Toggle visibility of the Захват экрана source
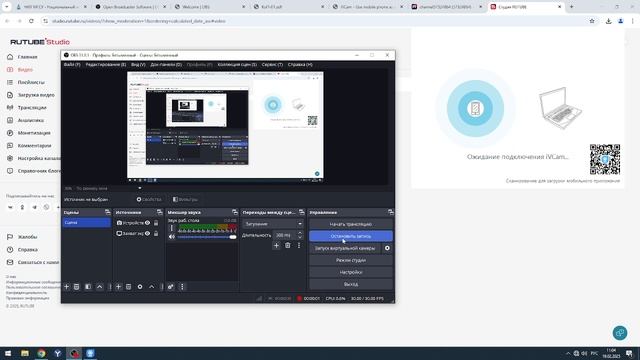 [x=147, y=233]
